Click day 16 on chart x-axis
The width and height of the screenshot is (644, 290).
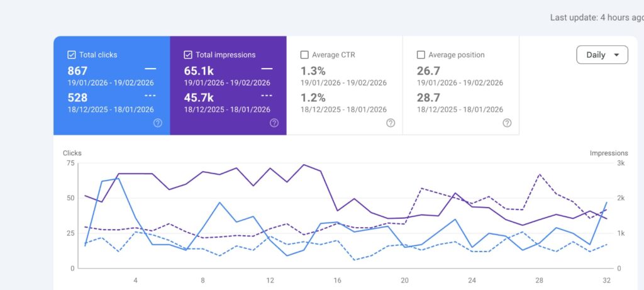[x=337, y=281]
